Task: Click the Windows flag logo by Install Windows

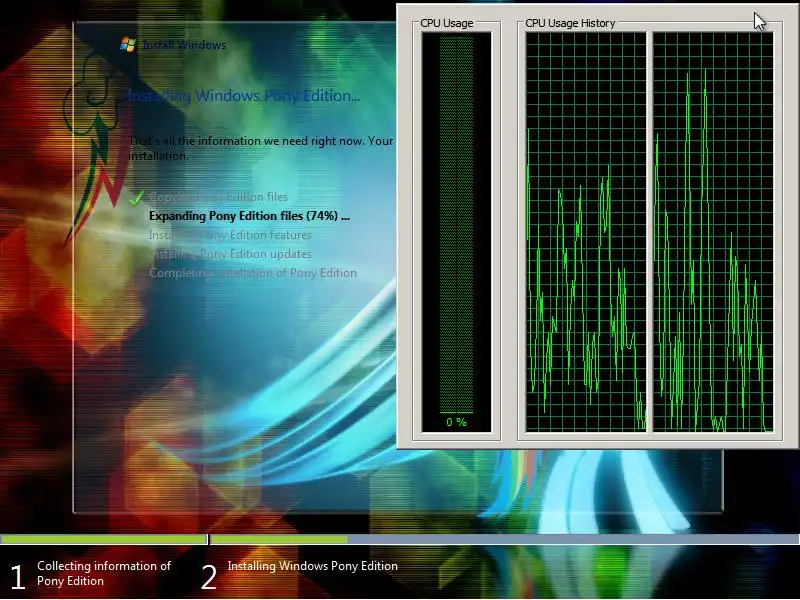Action: click(x=128, y=44)
